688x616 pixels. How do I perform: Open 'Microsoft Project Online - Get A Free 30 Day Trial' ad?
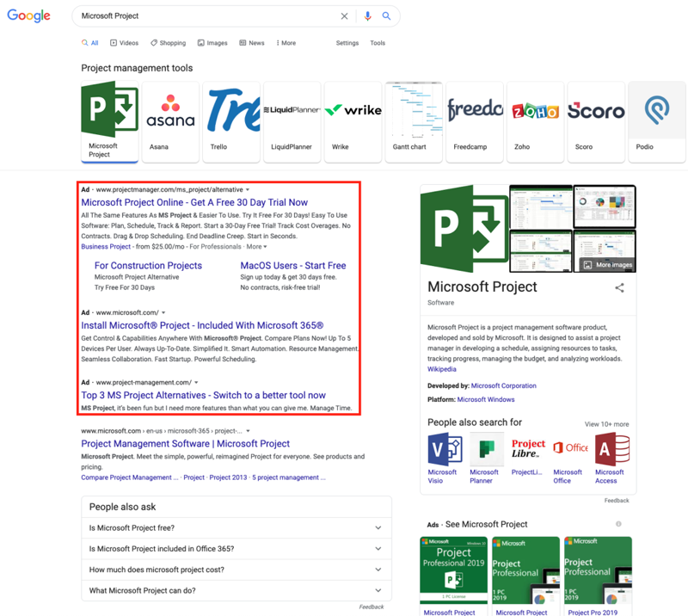(194, 202)
